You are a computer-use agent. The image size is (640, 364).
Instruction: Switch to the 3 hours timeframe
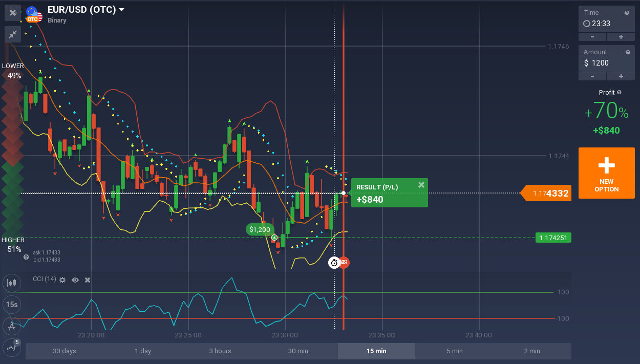coord(220,351)
